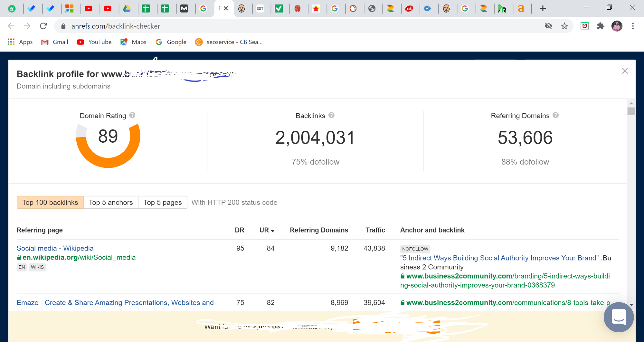
Task: Open the Social media - Wikipedia referring page
Action: (x=55, y=248)
